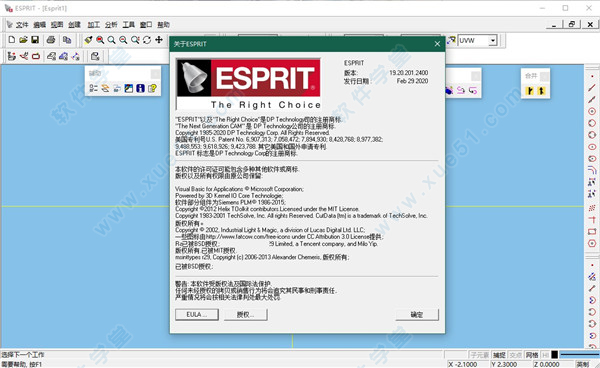Click the EULA... button in the About dialog

click(197, 314)
